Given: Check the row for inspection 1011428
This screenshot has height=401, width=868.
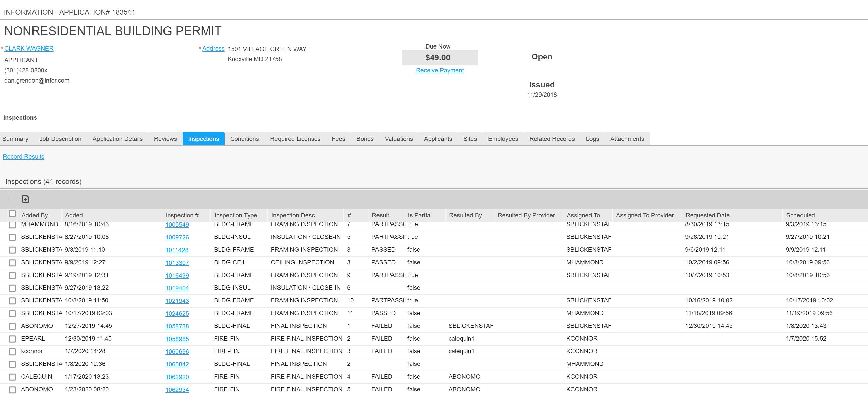Looking at the screenshot, I should click(12, 250).
